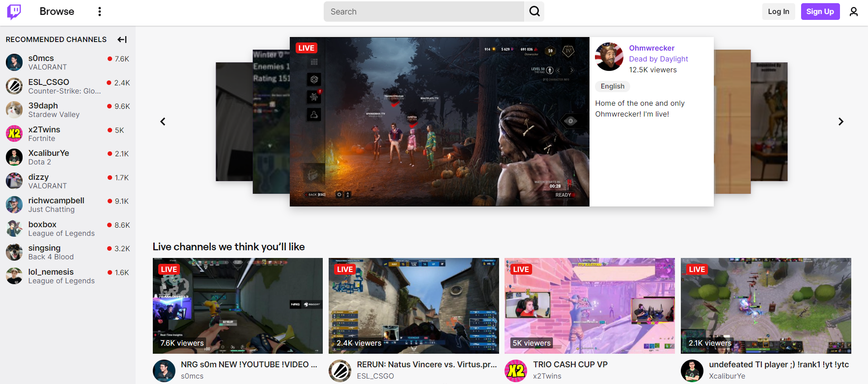Open the three-dot more options menu
This screenshot has height=384, width=868.
tap(99, 12)
